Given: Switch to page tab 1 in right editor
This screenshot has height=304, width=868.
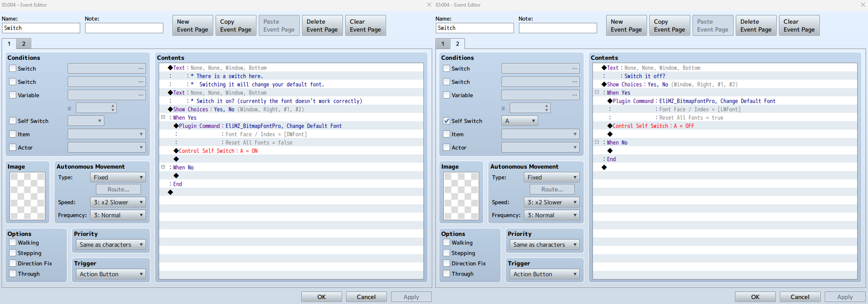Looking at the screenshot, I should tap(443, 44).
